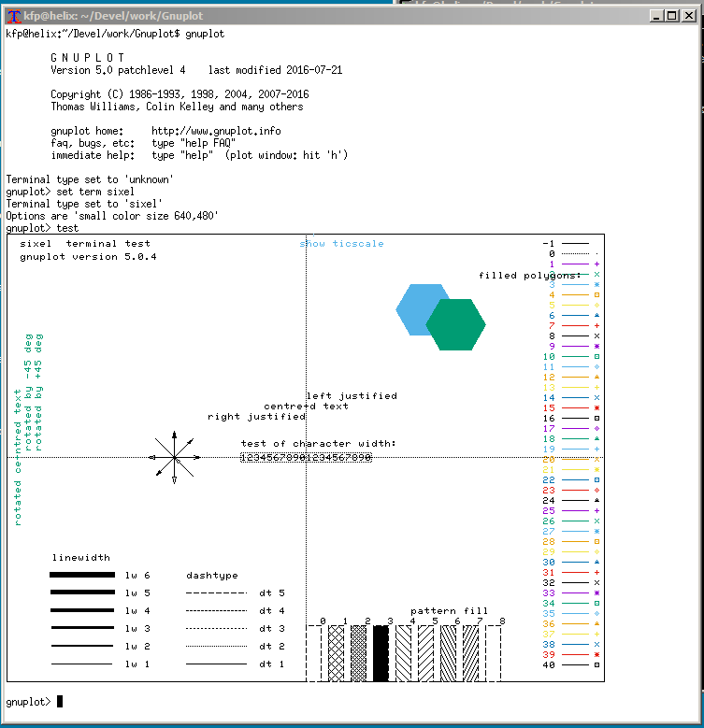This screenshot has height=728, width=704.
Task: Minimize the kfp@helix terminal window
Action: point(655,16)
